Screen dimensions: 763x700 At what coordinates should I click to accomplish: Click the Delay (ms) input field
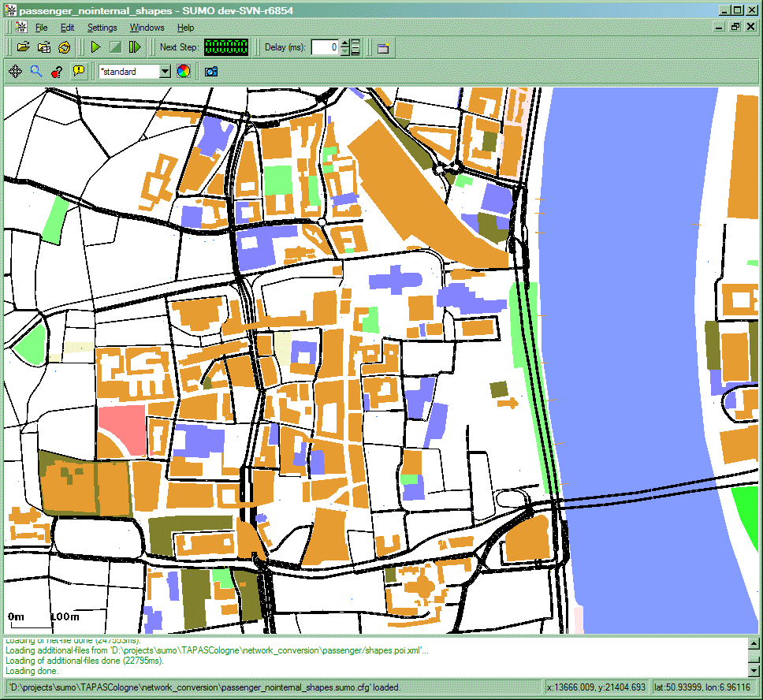tap(325, 47)
